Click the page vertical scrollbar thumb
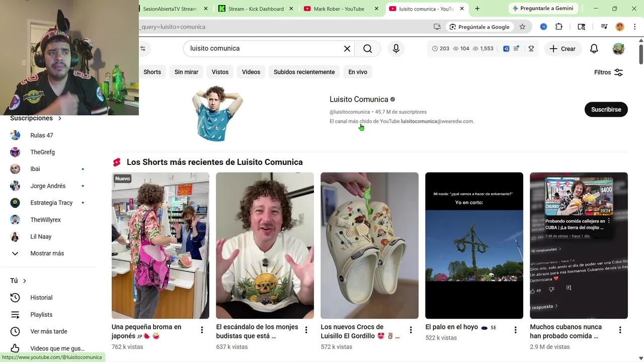644x362 pixels. coord(641,54)
